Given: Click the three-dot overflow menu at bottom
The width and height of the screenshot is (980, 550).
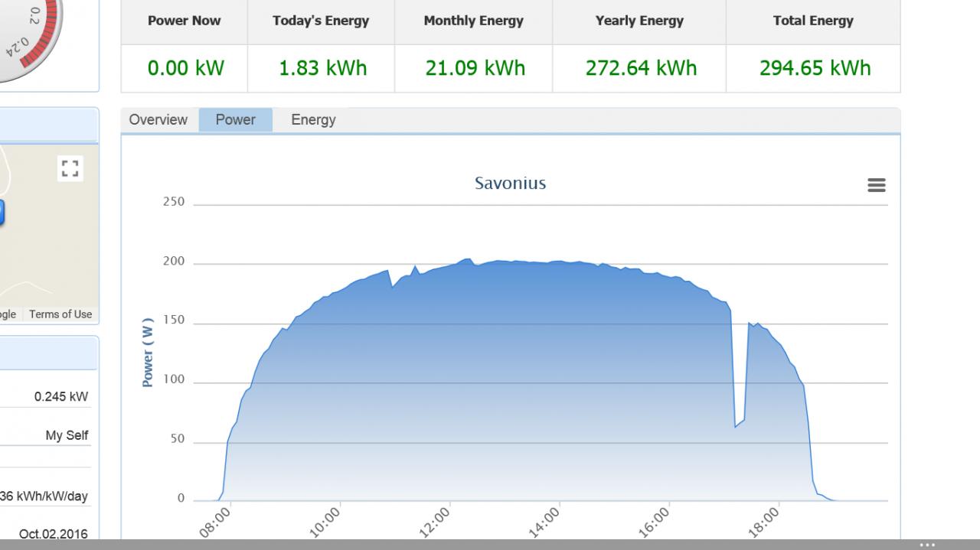Looking at the screenshot, I should [927, 545].
